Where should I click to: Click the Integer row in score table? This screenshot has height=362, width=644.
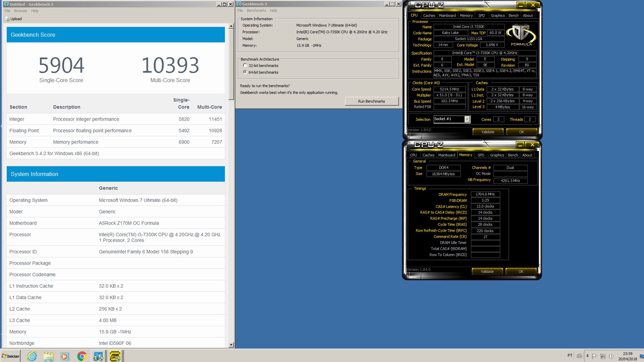[116, 119]
